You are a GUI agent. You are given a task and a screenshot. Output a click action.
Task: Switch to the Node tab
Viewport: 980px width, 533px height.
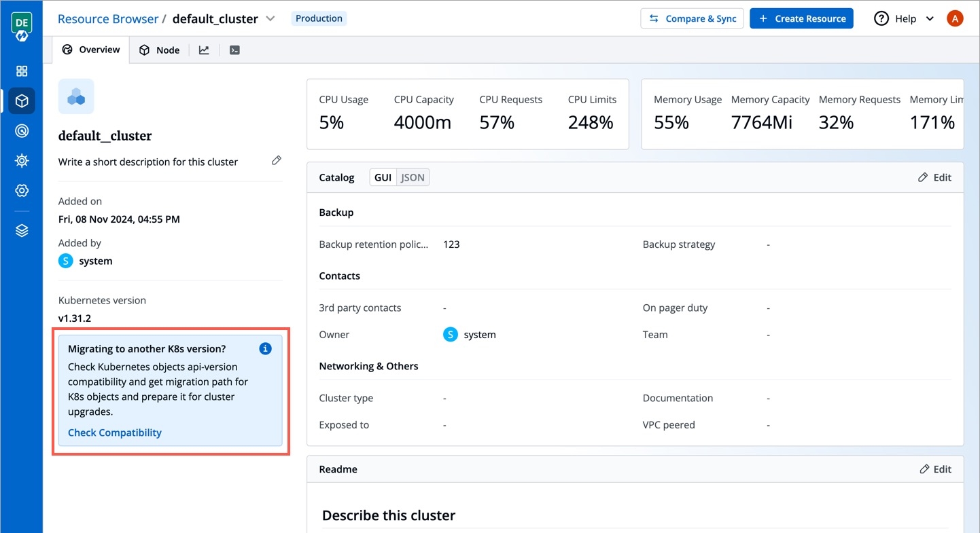point(160,50)
